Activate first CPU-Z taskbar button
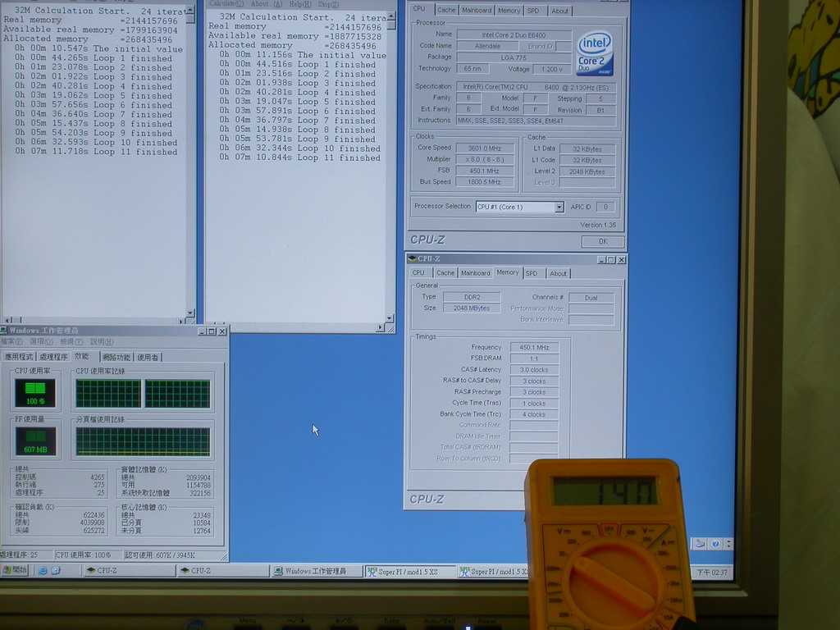 pos(130,571)
